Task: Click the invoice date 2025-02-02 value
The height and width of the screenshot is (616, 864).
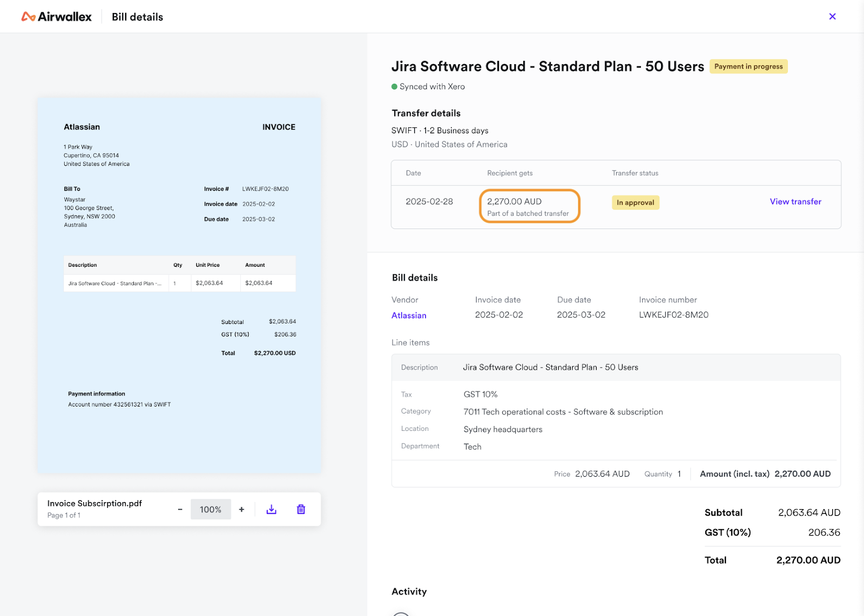Action: [499, 315]
